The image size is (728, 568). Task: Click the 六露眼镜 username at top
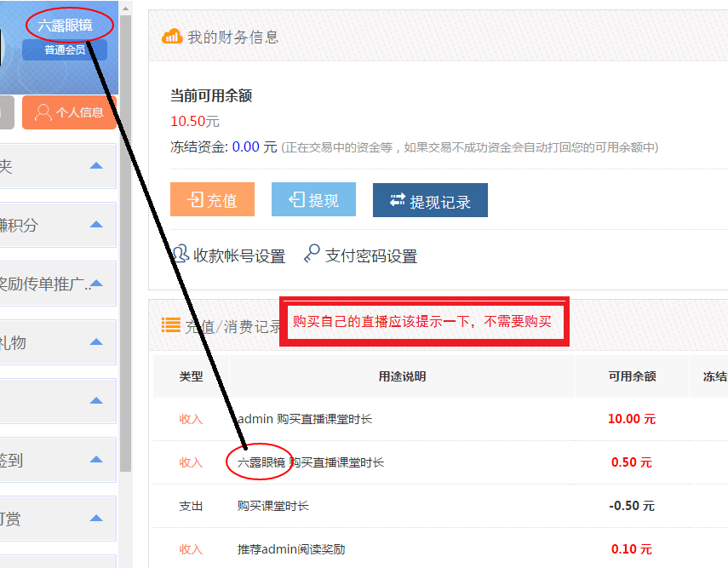pyautogui.click(x=65, y=26)
